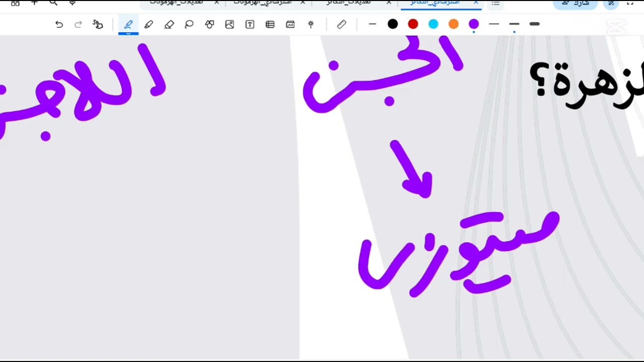Click the pencil edit icon beside Share
Screen dimensions: 644x362
pos(611,4)
